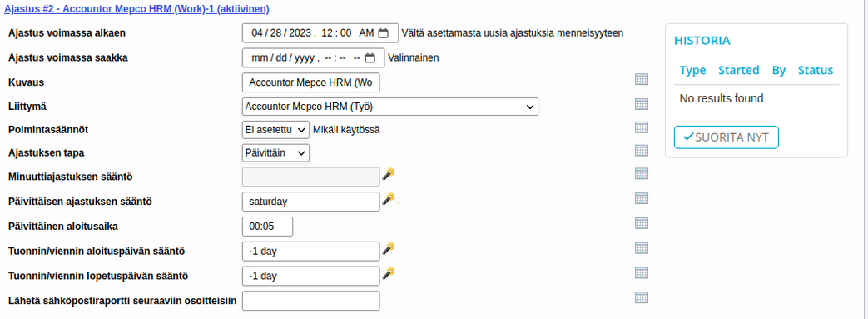
Task: Open calendar picker in Ajastus voimassa alkaen field
Action: [x=383, y=32]
